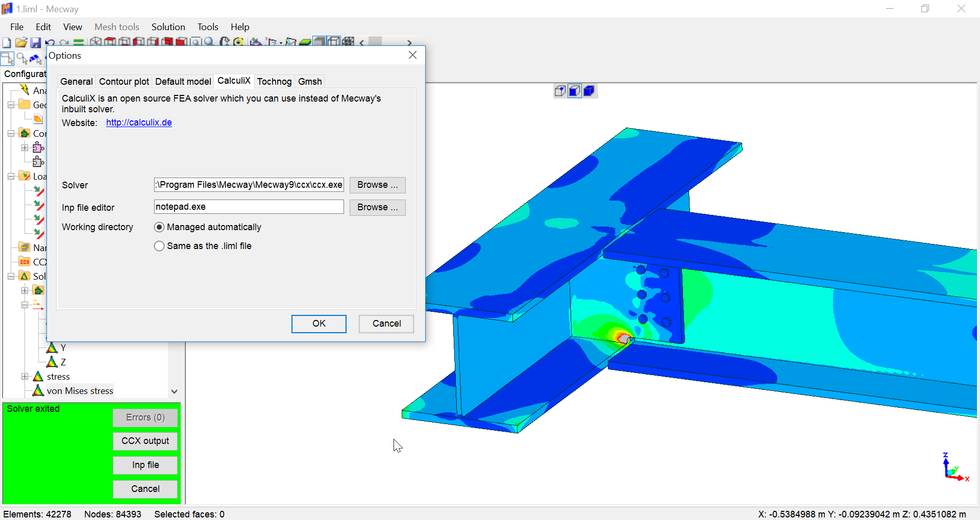
Task: Click the third solid blue cube icon
Action: (589, 91)
